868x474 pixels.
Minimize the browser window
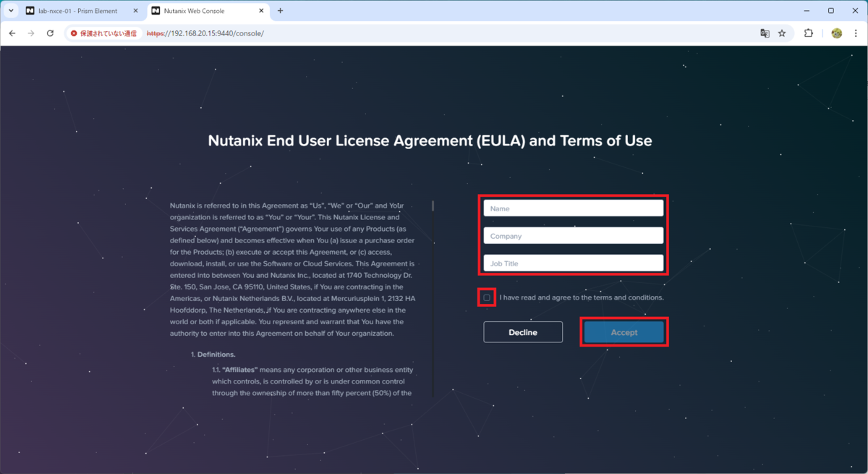pyautogui.click(x=806, y=11)
